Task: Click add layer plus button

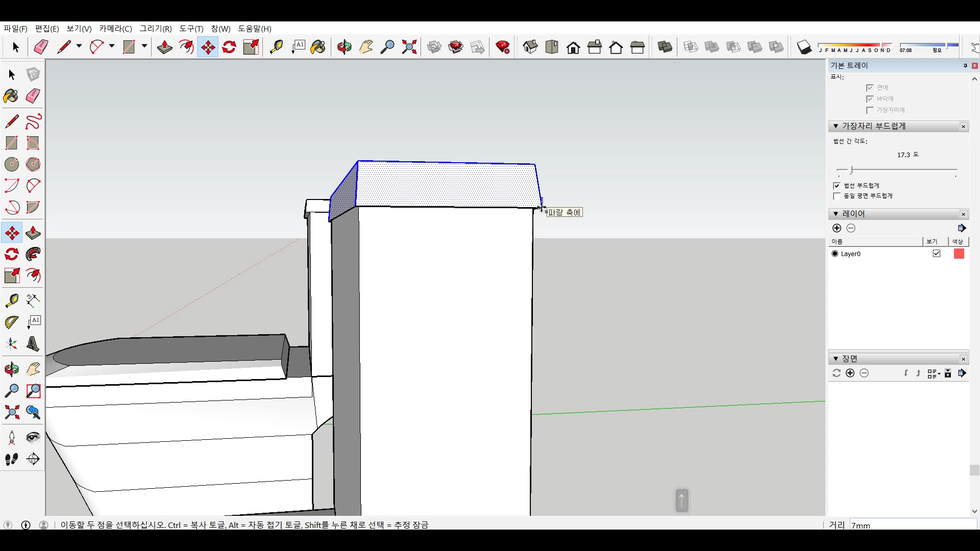Action: [837, 228]
